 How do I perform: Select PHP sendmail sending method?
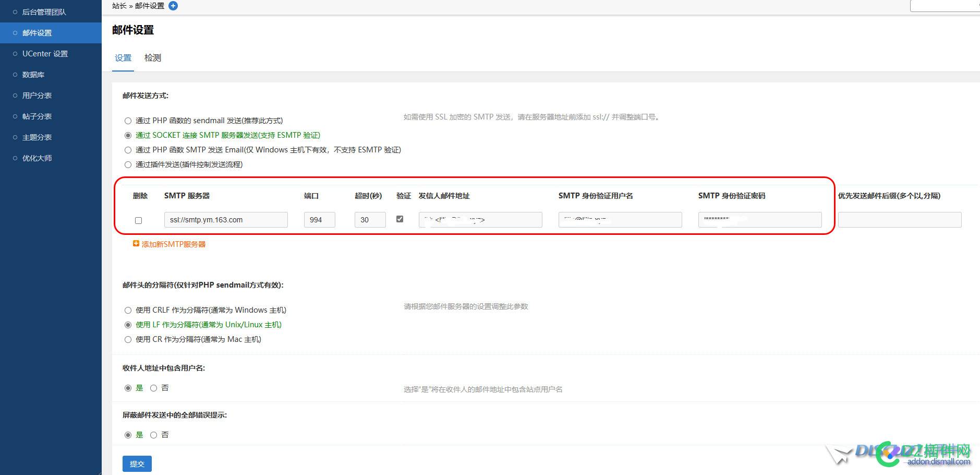[x=128, y=121]
